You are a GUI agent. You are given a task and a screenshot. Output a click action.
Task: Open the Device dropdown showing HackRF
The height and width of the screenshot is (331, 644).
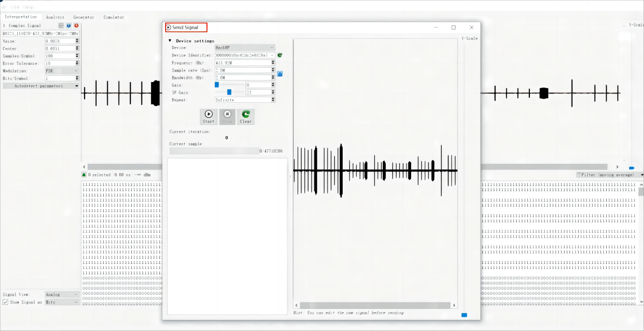(x=245, y=47)
